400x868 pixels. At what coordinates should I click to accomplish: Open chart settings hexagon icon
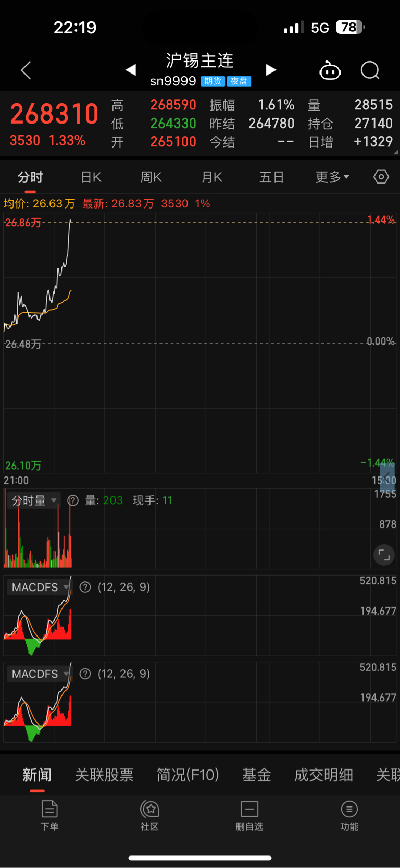click(381, 177)
